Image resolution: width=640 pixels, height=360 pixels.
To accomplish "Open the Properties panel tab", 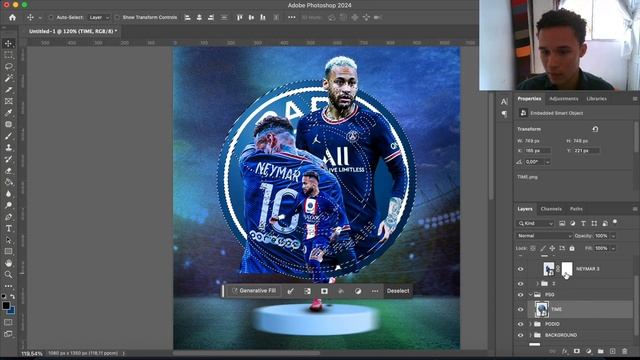I will point(529,99).
